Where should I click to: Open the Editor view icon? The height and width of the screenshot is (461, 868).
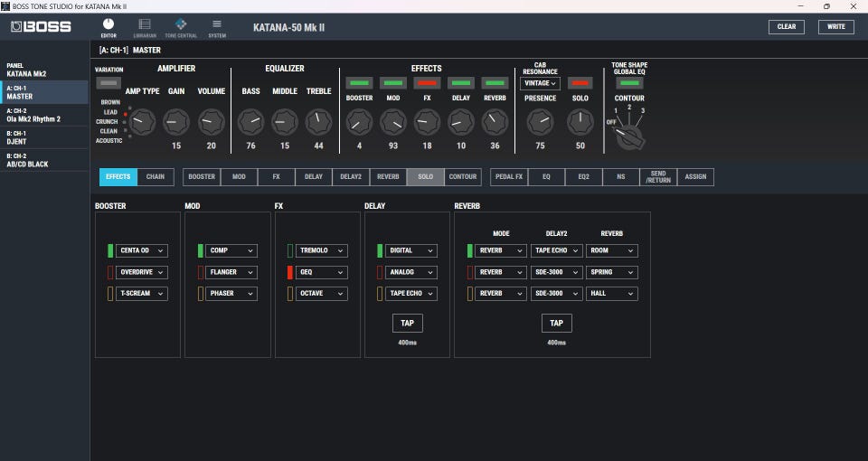pyautogui.click(x=108, y=26)
